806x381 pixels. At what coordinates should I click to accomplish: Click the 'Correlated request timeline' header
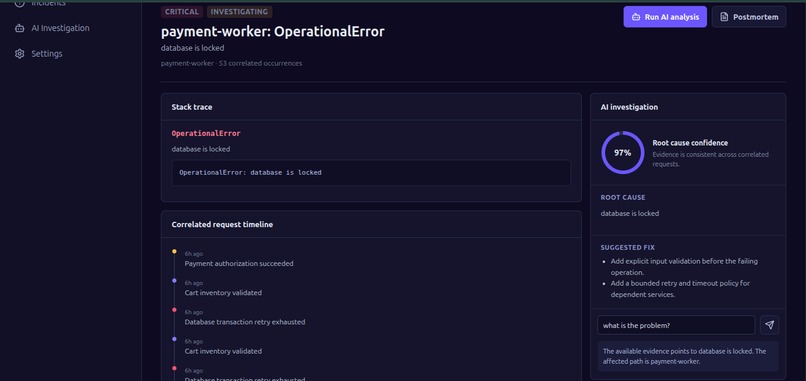(x=371, y=224)
